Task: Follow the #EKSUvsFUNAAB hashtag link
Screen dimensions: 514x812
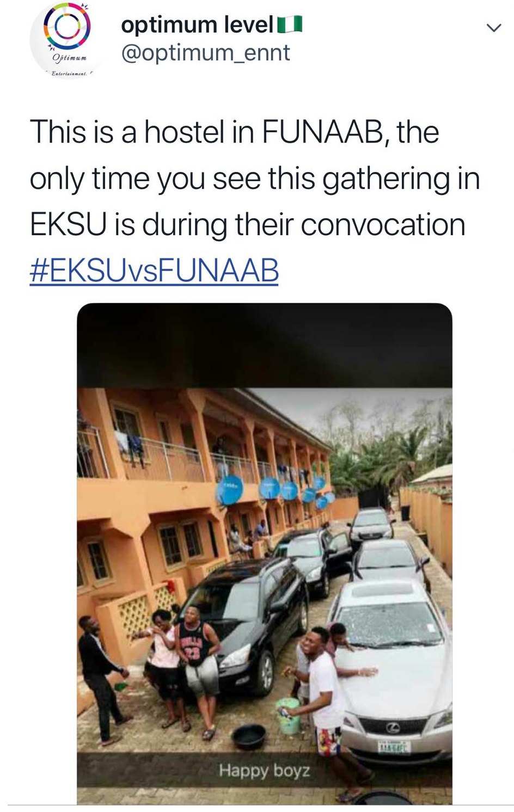Action: pyautogui.click(x=154, y=270)
